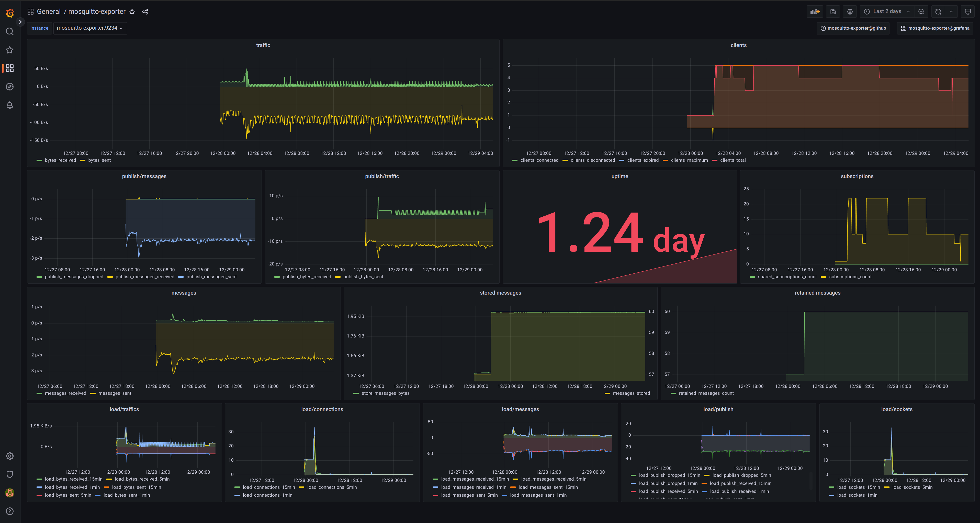Open the mosquitto-exporter@github link
Screen dimensions: 980x523
[x=853, y=28]
